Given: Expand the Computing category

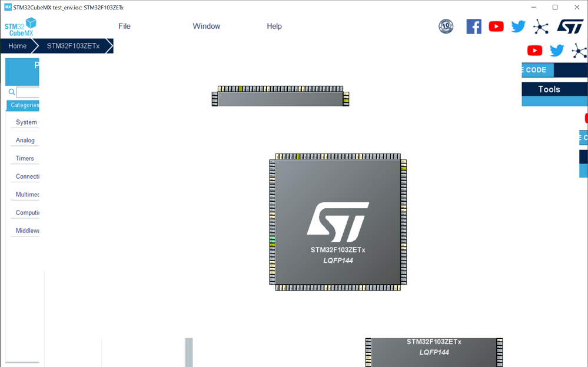Looking at the screenshot, I should pos(28,212).
